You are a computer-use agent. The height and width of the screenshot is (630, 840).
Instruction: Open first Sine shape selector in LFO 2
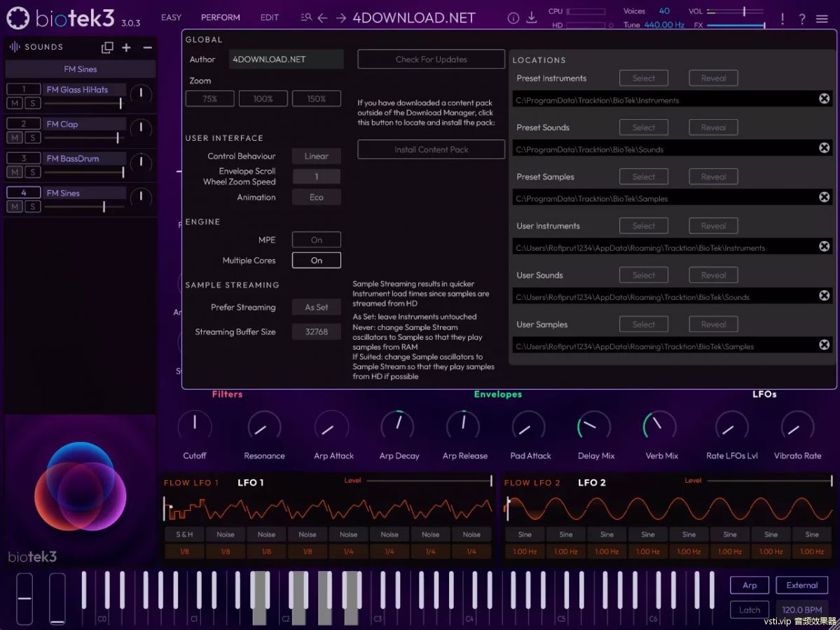[525, 534]
